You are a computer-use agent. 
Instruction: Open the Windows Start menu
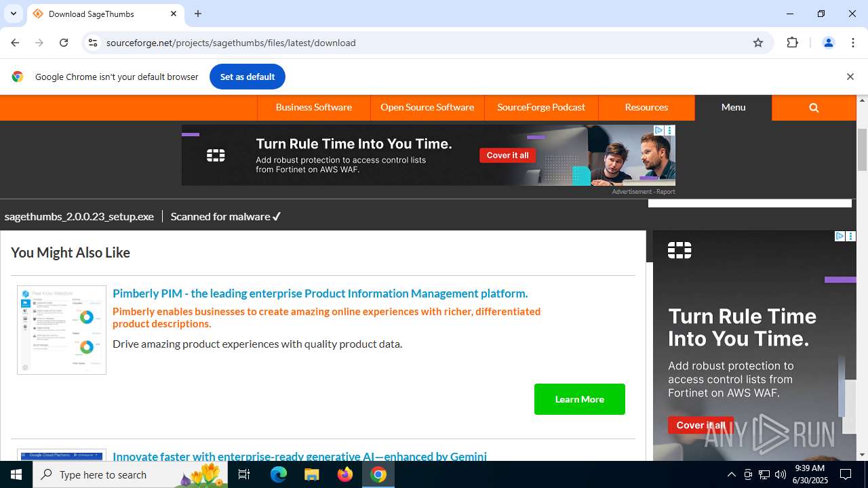16,474
